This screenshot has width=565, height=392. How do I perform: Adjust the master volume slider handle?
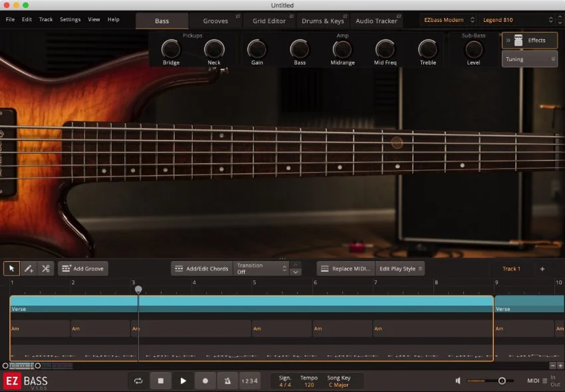(x=502, y=381)
